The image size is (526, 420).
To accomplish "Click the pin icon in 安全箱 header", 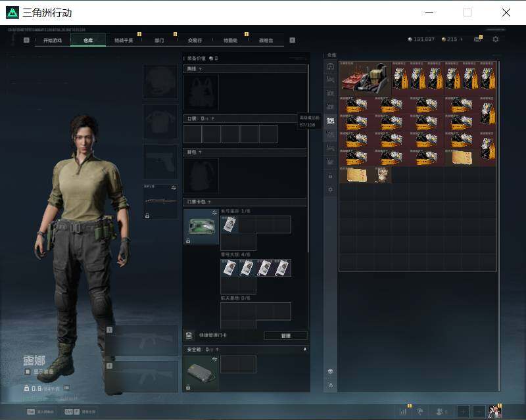I will (x=305, y=350).
